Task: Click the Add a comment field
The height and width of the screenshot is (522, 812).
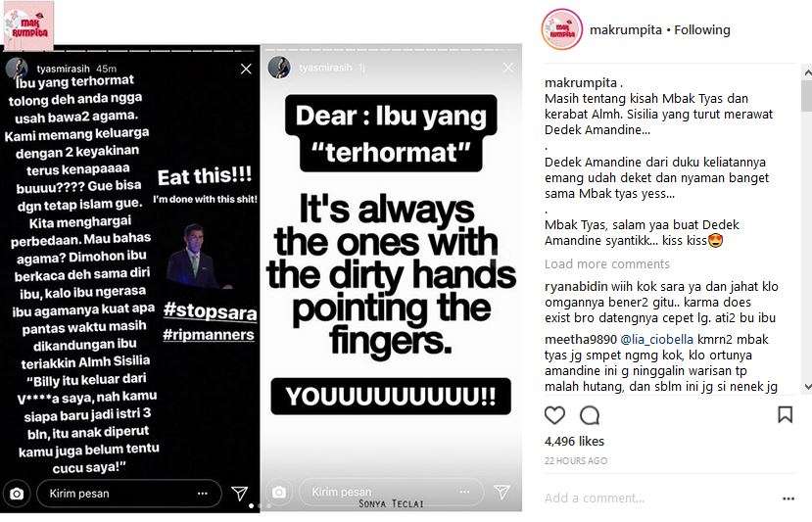Action: [x=658, y=498]
